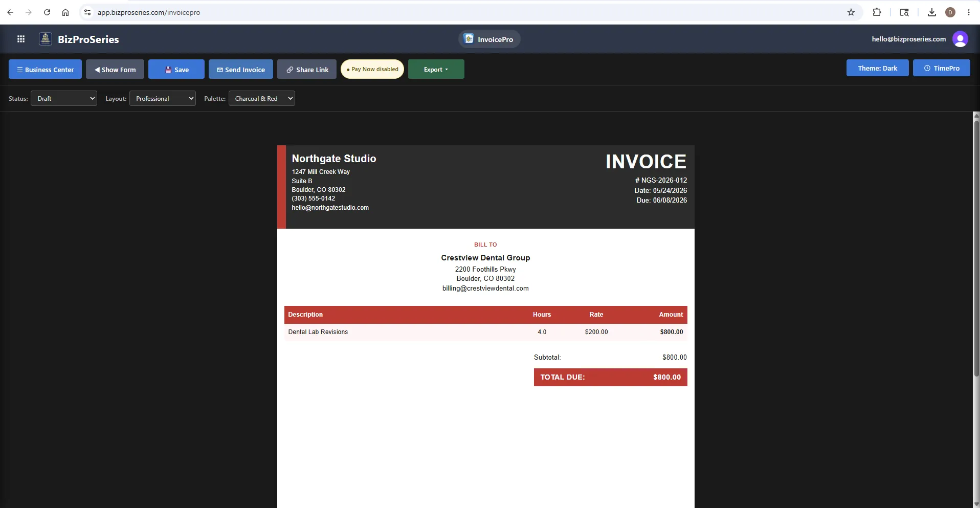Click the invoice date 05/24/2026
This screenshot has width=980, height=508.
[670, 190]
